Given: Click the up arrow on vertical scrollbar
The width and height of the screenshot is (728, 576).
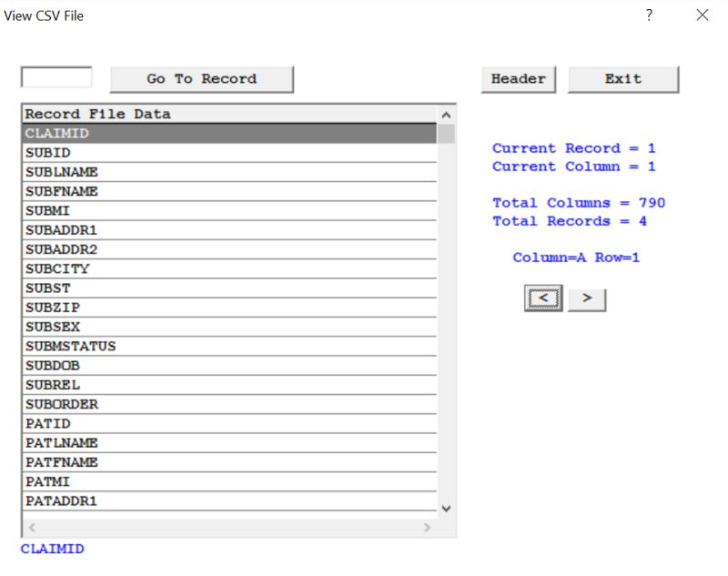Looking at the screenshot, I should tap(445, 115).
